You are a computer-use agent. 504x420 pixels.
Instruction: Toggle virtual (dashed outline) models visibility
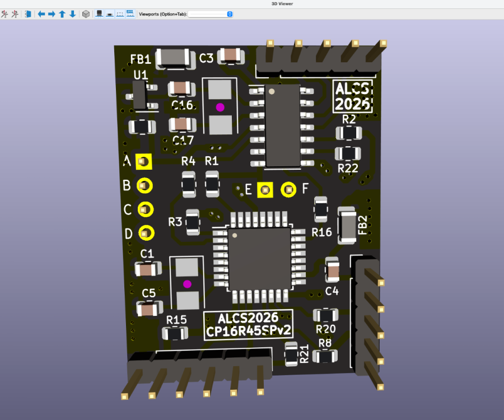click(120, 14)
